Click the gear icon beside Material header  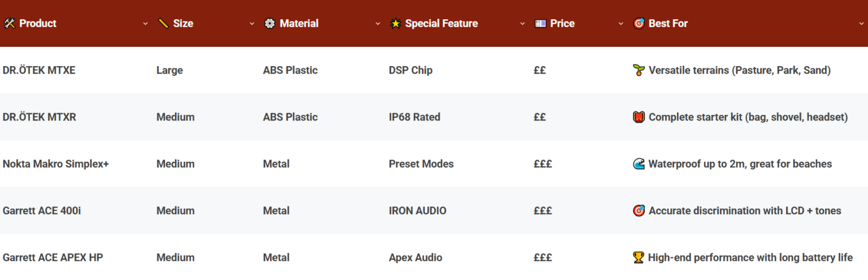[270, 24]
